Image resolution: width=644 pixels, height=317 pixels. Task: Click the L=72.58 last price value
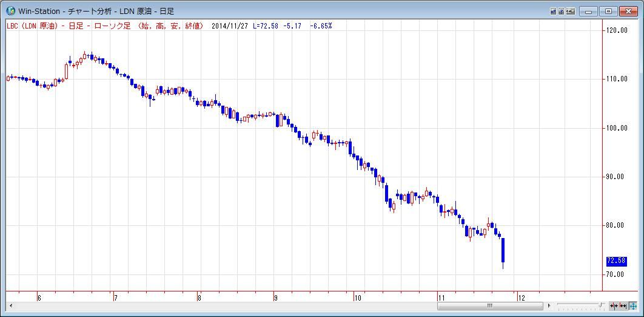pyautogui.click(x=266, y=26)
